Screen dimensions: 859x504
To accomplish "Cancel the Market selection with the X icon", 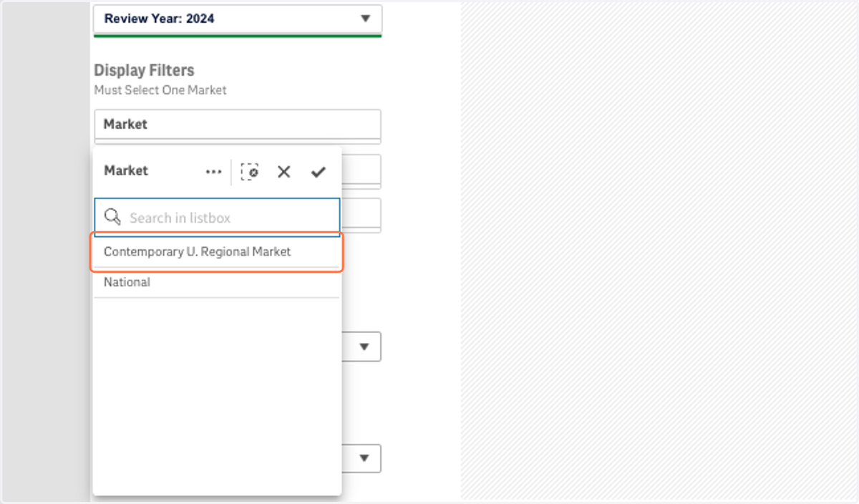I will pos(284,172).
